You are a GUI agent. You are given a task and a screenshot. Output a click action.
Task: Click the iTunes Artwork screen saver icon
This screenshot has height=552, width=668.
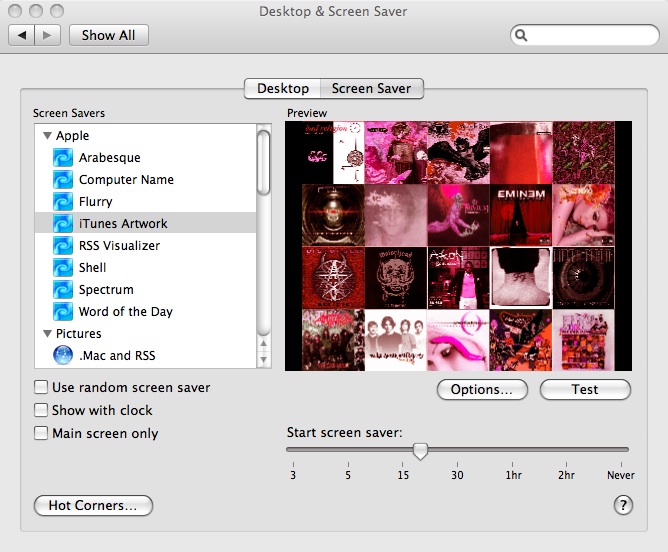tap(63, 224)
